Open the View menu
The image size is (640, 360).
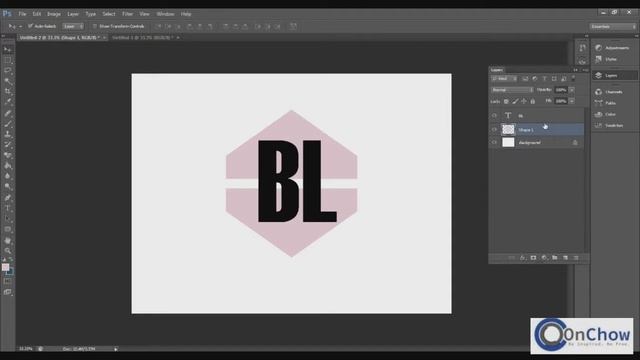[144, 14]
